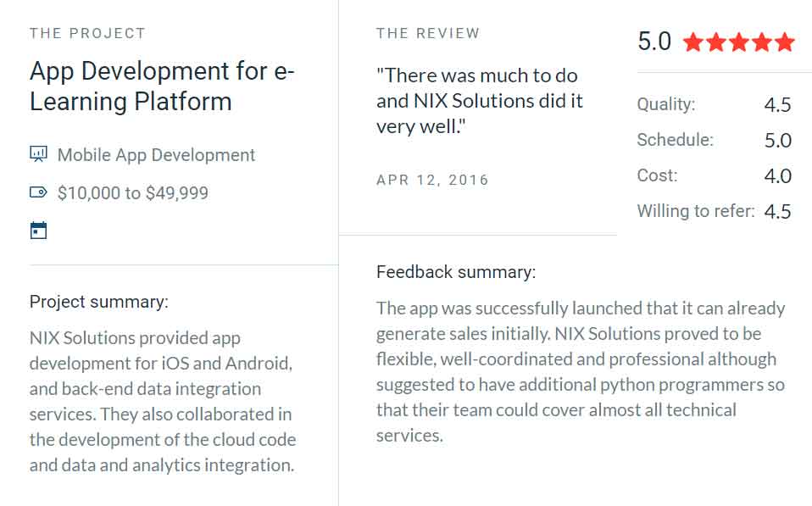
Task: Click the fourth red rating star
Action: tap(762, 42)
